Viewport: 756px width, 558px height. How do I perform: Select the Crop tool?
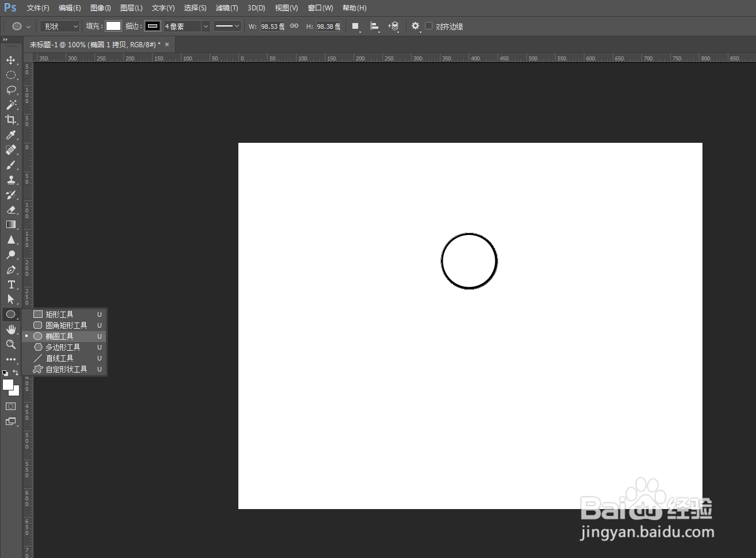[x=10, y=120]
